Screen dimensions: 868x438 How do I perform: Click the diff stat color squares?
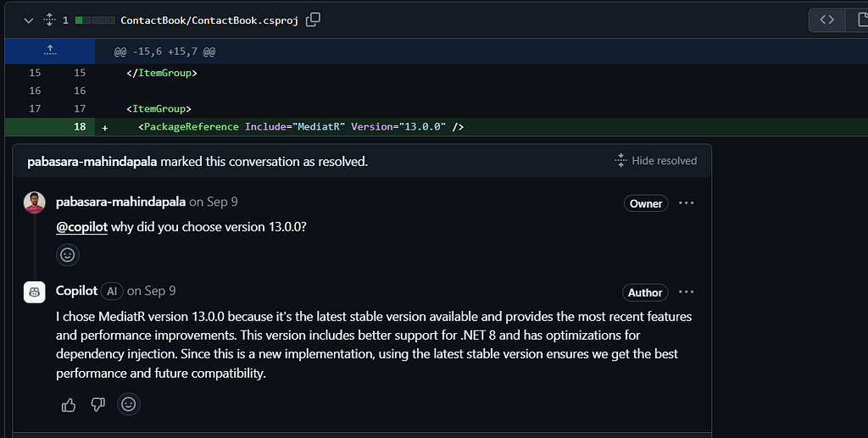(x=95, y=19)
